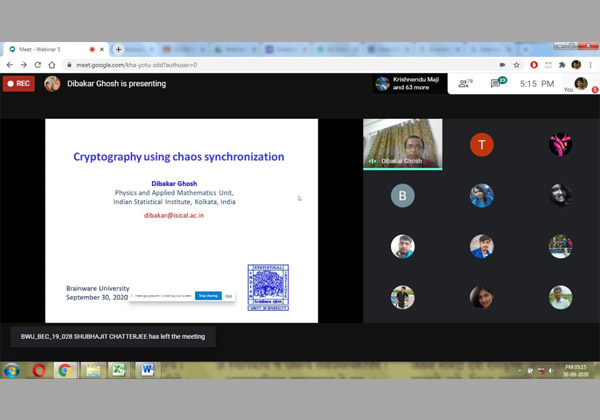Image resolution: width=600 pixels, height=420 pixels.
Task: Open the red Opera extension icon
Action: pos(534,65)
